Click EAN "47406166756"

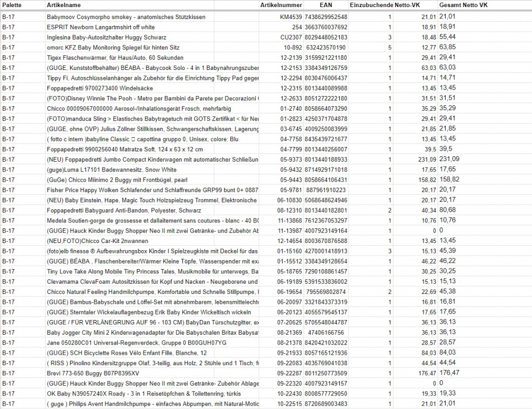click(x=326, y=333)
